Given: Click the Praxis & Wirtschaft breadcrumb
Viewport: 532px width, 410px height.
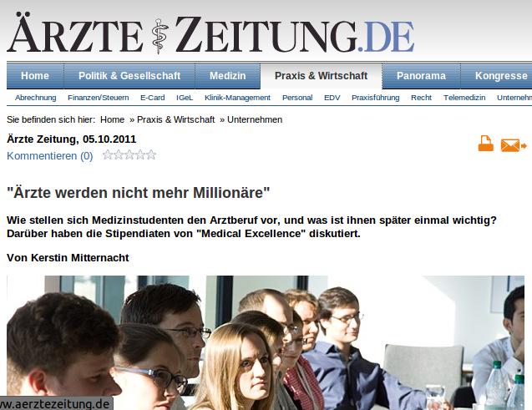Looking at the screenshot, I should click(175, 119).
